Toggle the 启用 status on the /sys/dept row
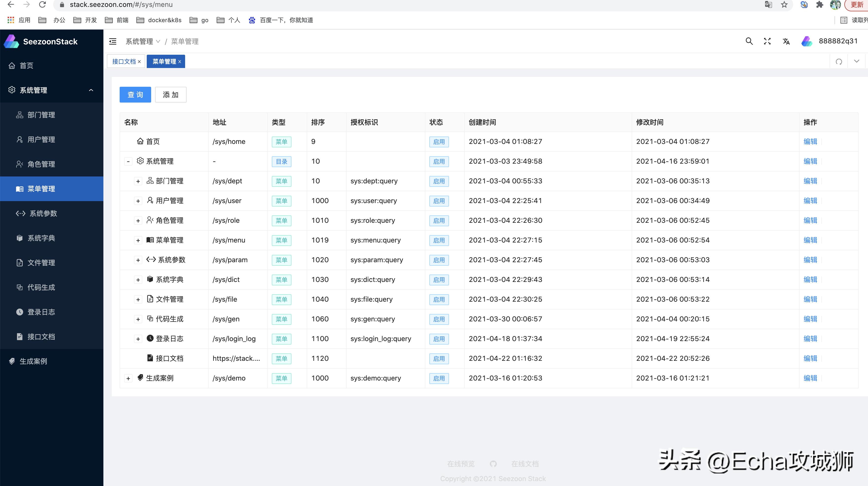This screenshot has width=868, height=486. 439,181
